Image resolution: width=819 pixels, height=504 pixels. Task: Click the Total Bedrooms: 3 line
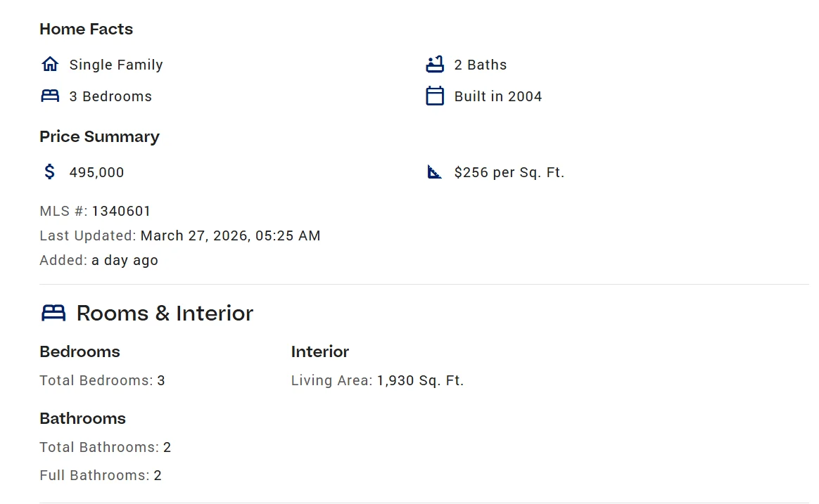[x=102, y=380]
